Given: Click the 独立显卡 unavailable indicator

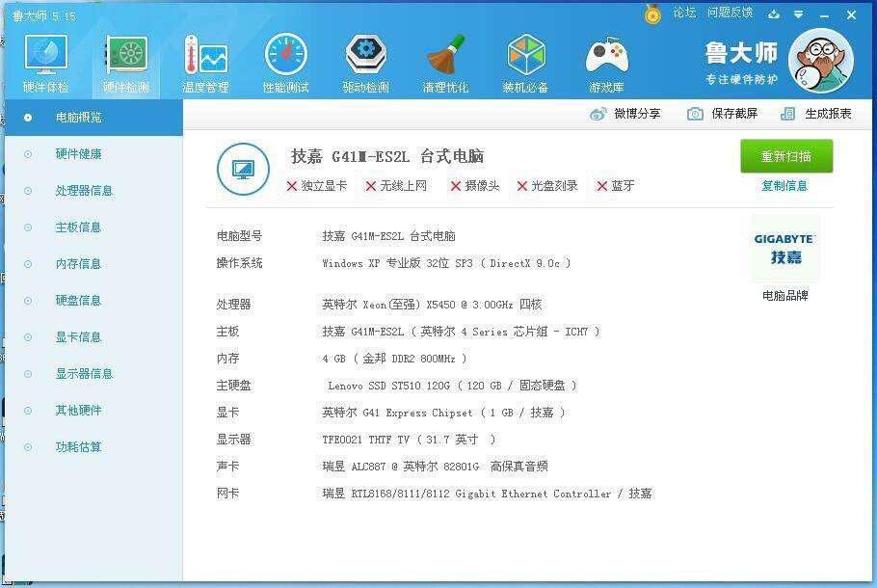Looking at the screenshot, I should point(316,186).
